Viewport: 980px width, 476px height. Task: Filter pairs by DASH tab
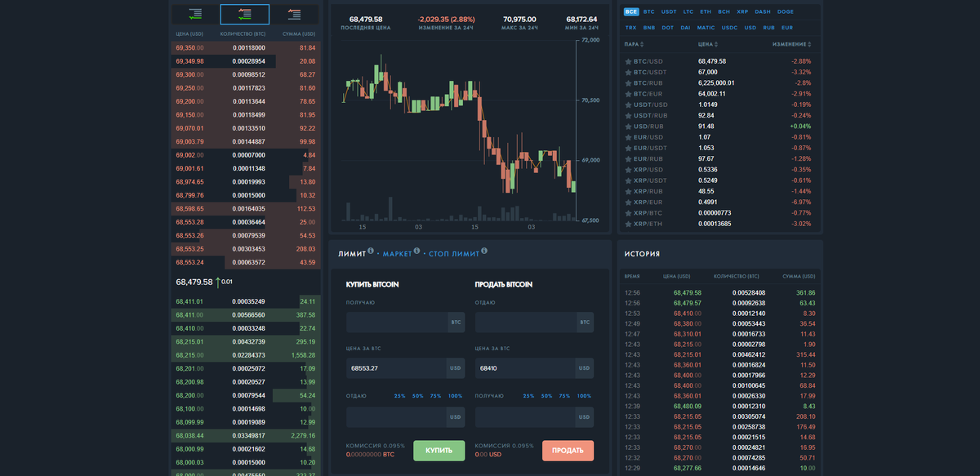[x=763, y=12]
